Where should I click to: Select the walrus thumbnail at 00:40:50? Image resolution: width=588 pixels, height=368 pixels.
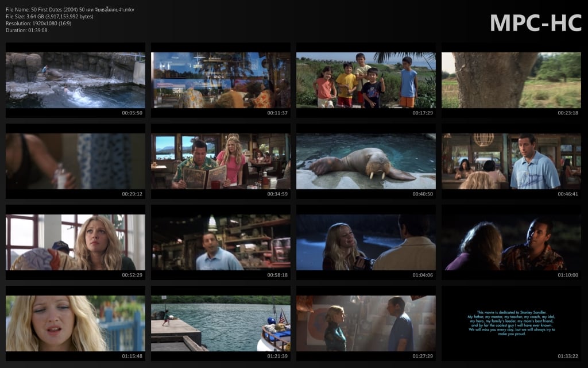click(366, 161)
